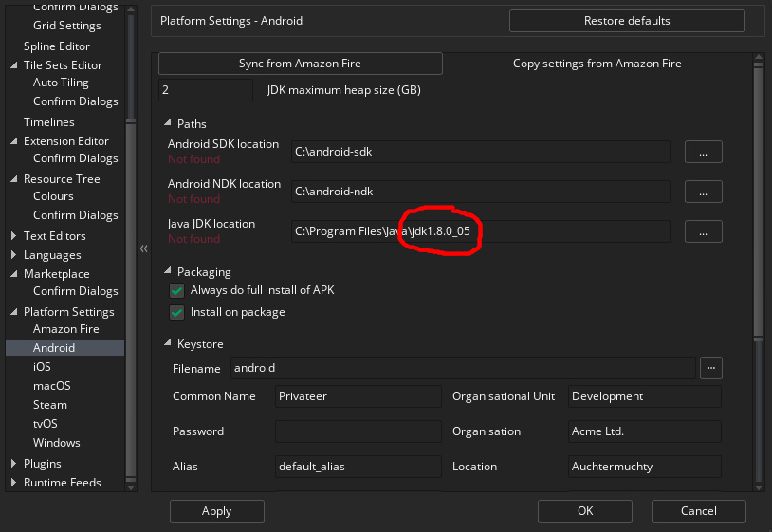Confirm with the OK button
The height and width of the screenshot is (532, 772).
(x=585, y=511)
